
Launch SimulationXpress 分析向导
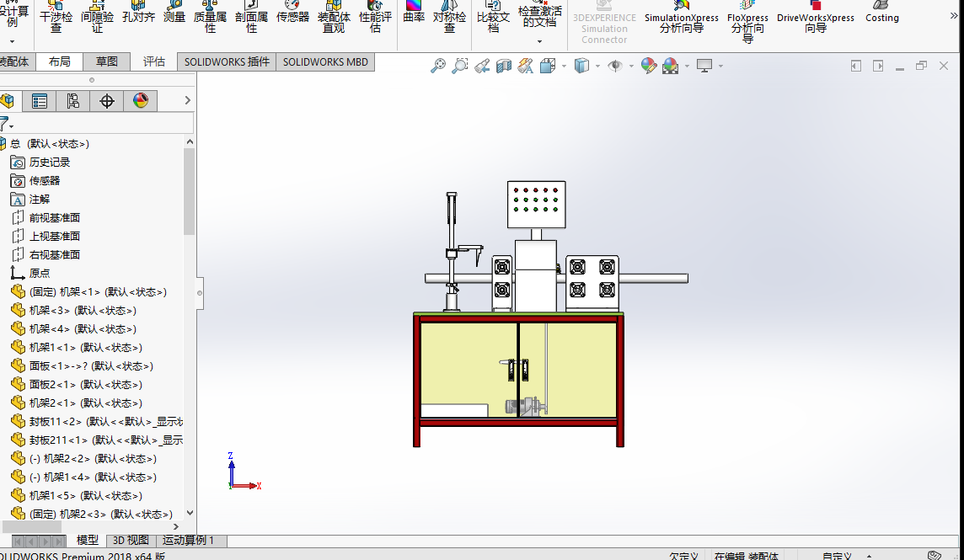coord(681,17)
